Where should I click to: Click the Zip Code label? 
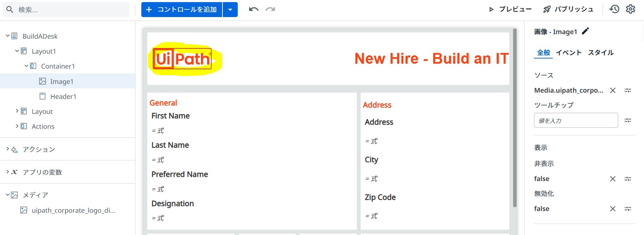pos(380,197)
